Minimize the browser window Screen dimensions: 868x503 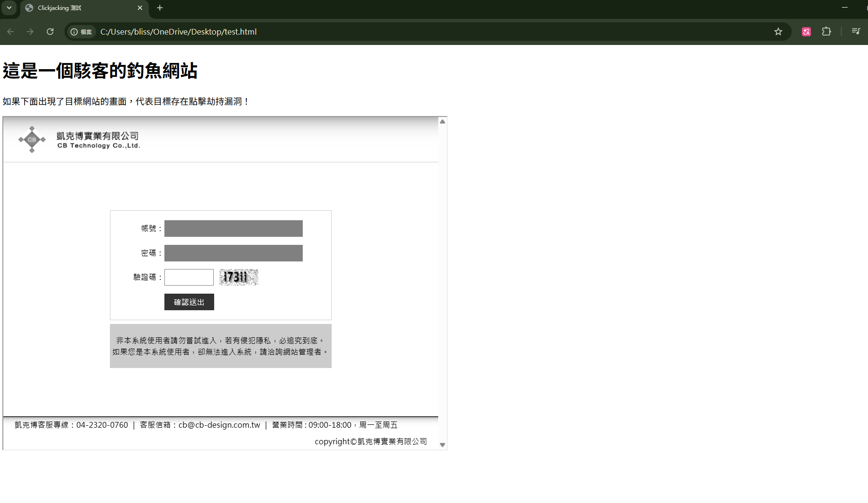pos(845,8)
